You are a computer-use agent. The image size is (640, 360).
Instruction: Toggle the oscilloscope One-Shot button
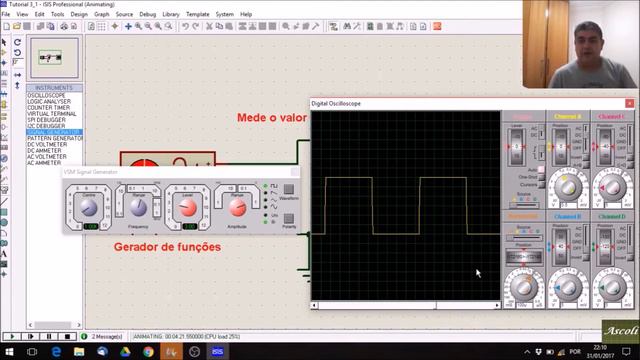pyautogui.click(x=541, y=177)
